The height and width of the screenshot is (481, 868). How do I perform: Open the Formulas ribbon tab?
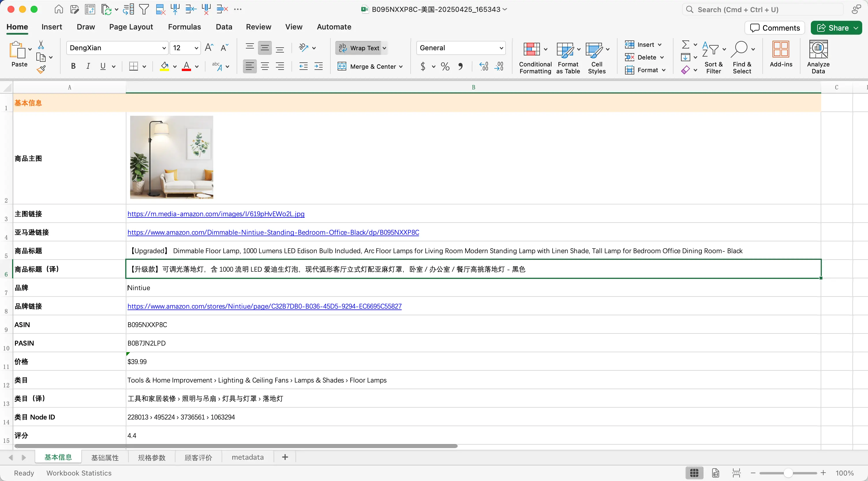184,27
